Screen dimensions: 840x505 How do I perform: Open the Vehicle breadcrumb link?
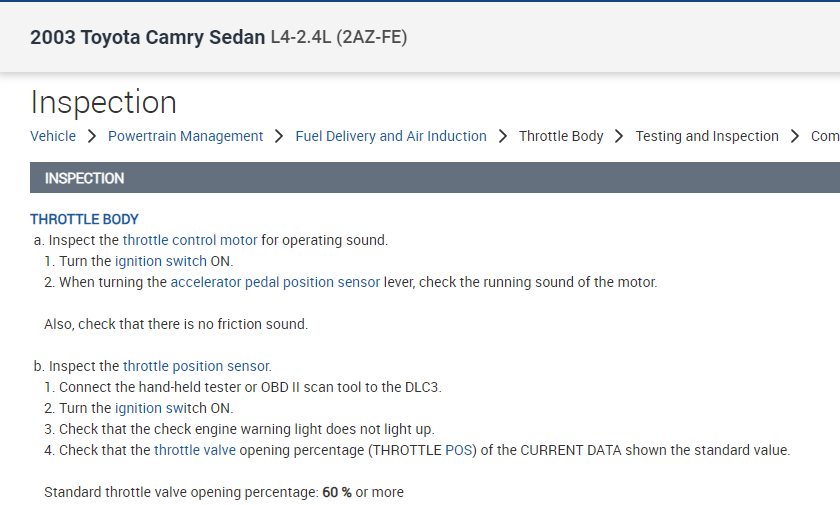pos(53,136)
